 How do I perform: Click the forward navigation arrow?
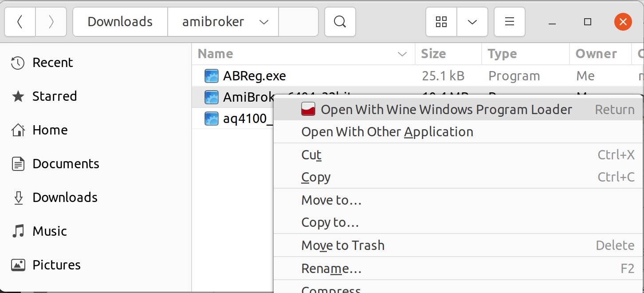tap(51, 22)
